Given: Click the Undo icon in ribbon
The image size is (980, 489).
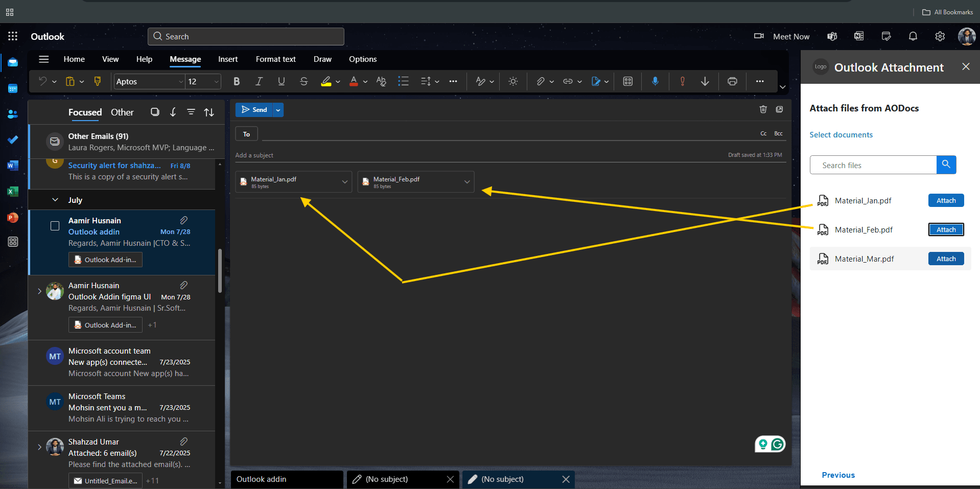Looking at the screenshot, I should pos(43,81).
